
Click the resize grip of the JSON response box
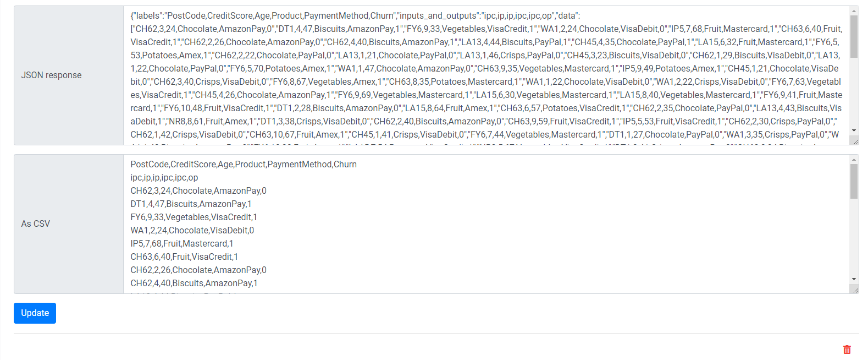(x=856, y=141)
